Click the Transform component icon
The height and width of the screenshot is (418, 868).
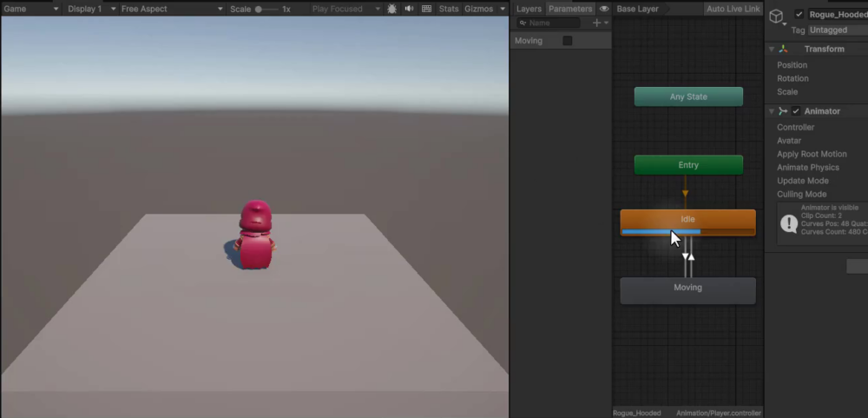click(783, 49)
